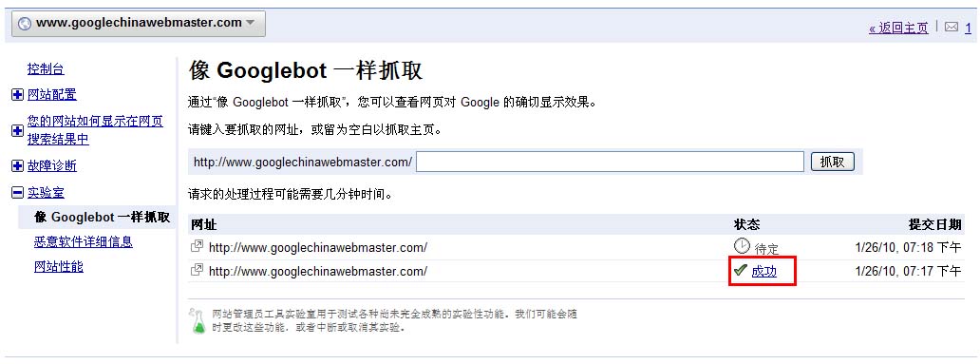The image size is (980, 364).
Task: Open the mail envelope messages icon
Action: point(951,28)
